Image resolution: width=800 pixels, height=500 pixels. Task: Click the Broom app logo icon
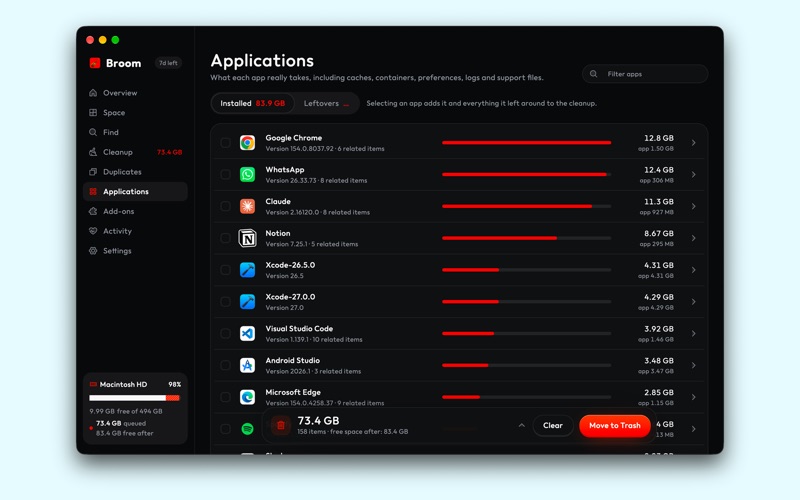coord(95,63)
